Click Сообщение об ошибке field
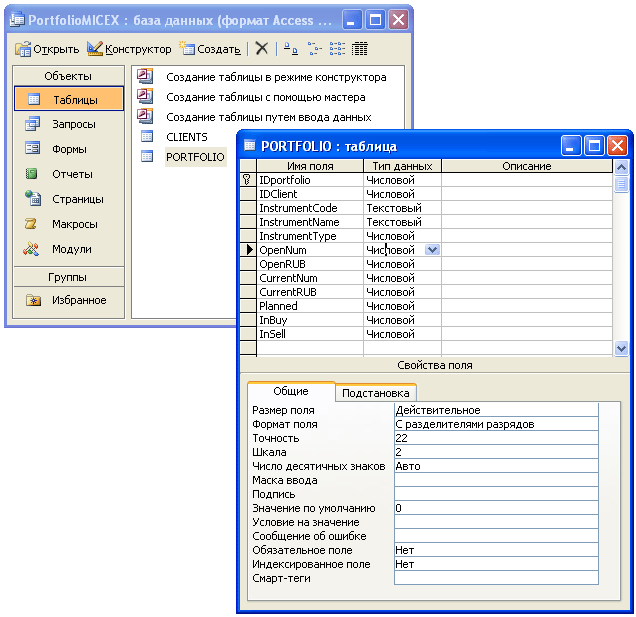 coord(496,536)
